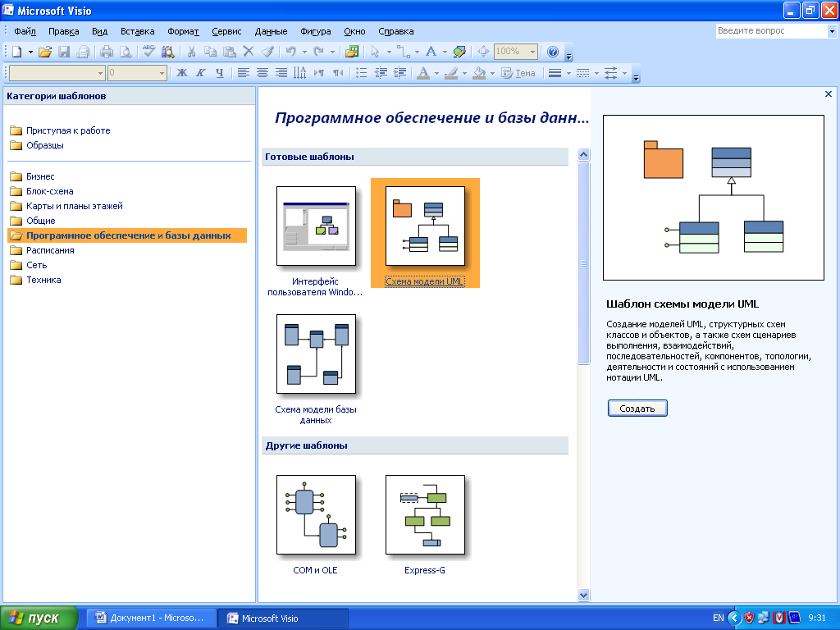Click the пуск Start button

pos(39,618)
